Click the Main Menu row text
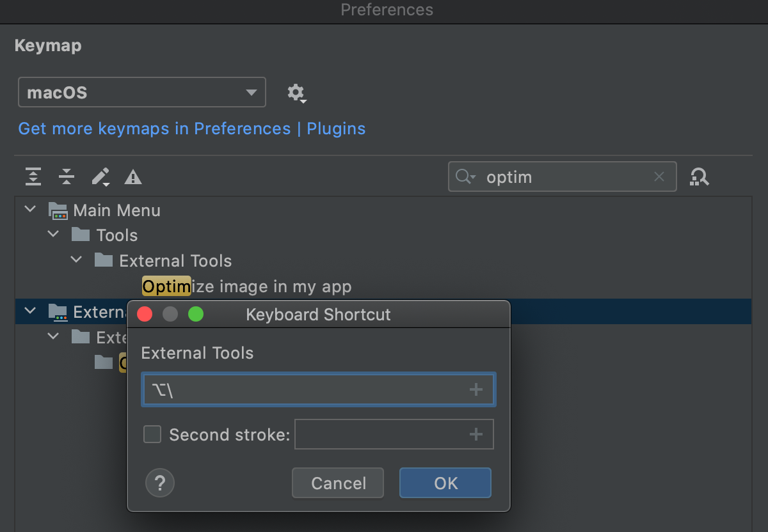This screenshot has width=768, height=532. click(117, 210)
